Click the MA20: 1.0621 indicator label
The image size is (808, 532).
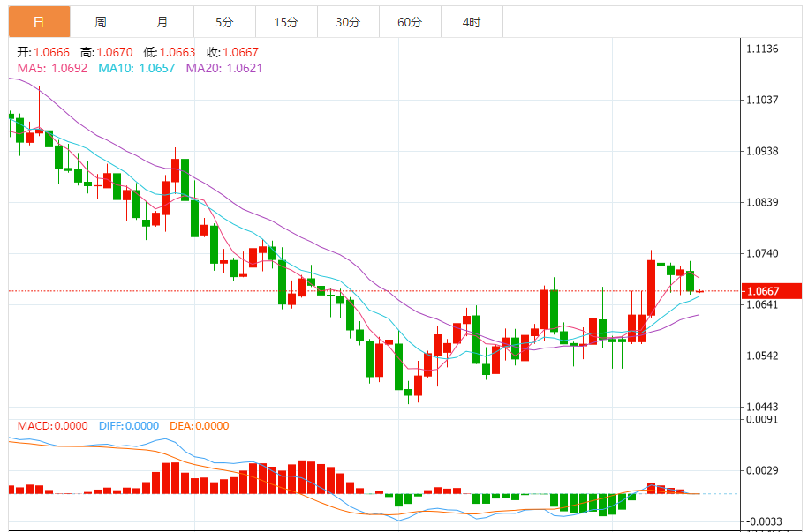224,68
